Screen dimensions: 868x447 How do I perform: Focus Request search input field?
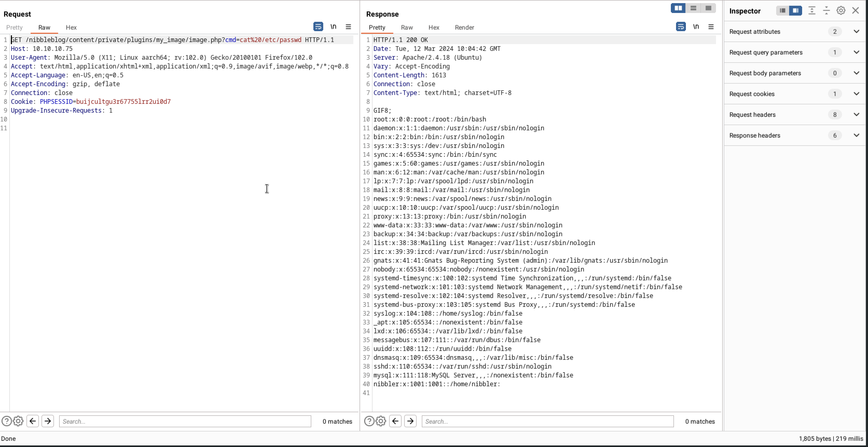(x=185, y=421)
